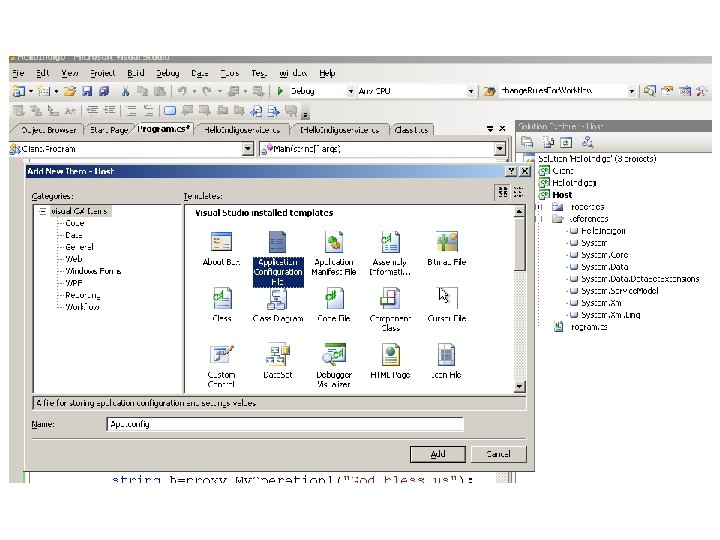Collapse the Visual C# Items category
Viewport: 720px width, 540px height.
(x=42, y=211)
